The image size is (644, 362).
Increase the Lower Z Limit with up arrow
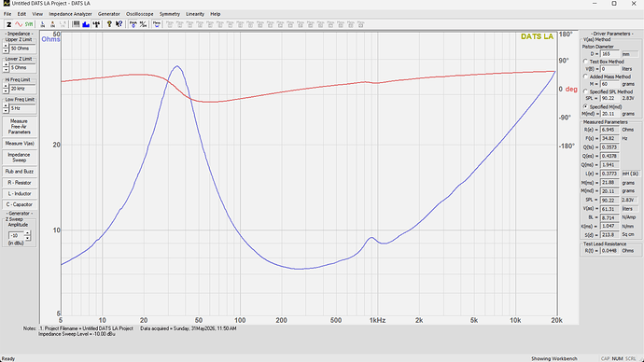6,65
